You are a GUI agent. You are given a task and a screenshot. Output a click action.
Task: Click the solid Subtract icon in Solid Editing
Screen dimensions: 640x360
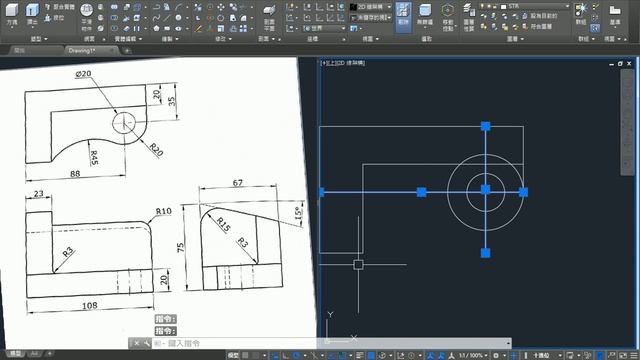coord(114,18)
